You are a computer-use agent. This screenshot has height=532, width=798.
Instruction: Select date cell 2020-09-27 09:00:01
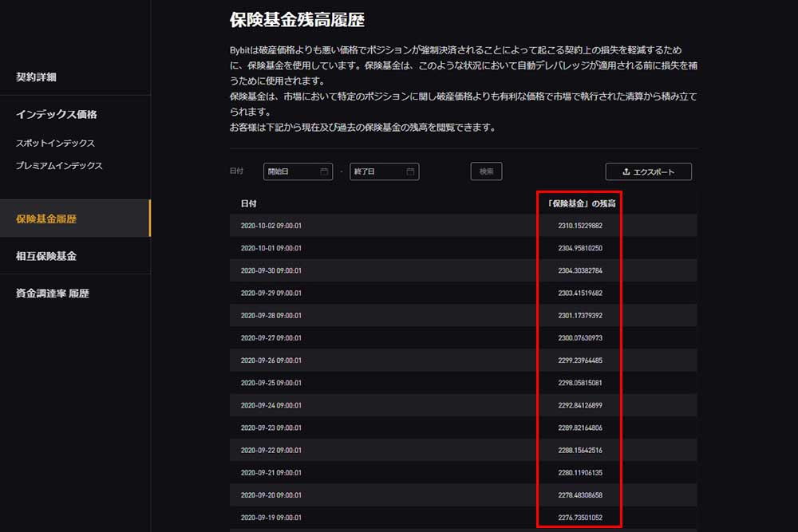[271, 337]
